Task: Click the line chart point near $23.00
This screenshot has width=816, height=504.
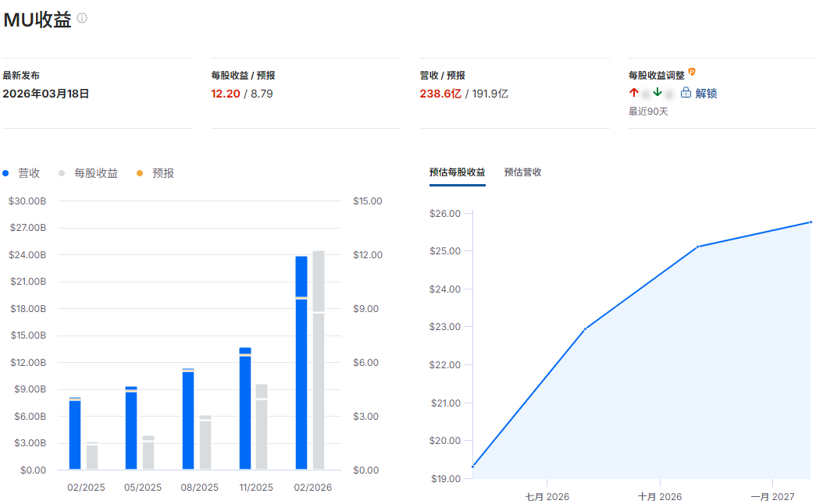Action: coord(585,328)
